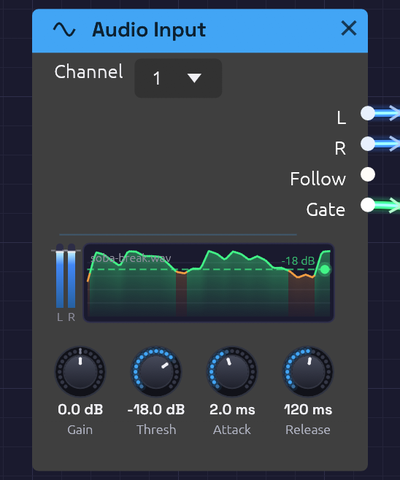The width and height of the screenshot is (400, 480).
Task: Open the Channel dropdown
Action: [x=178, y=78]
